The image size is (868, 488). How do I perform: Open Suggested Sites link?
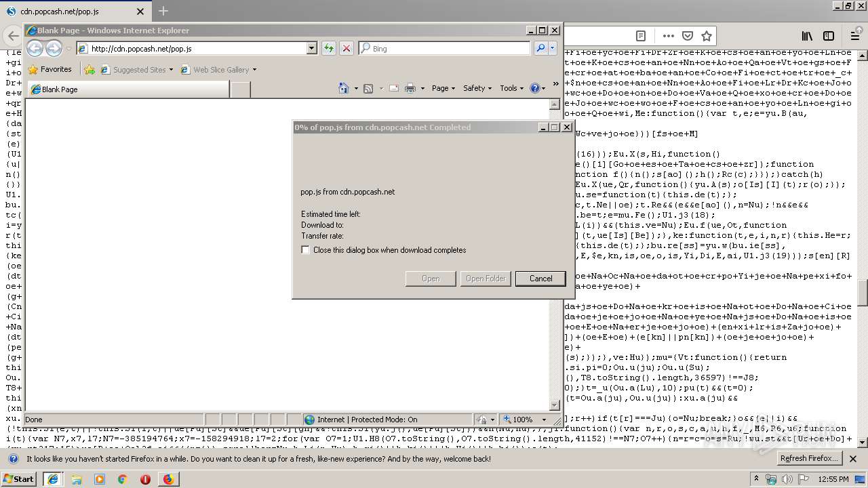(x=136, y=69)
